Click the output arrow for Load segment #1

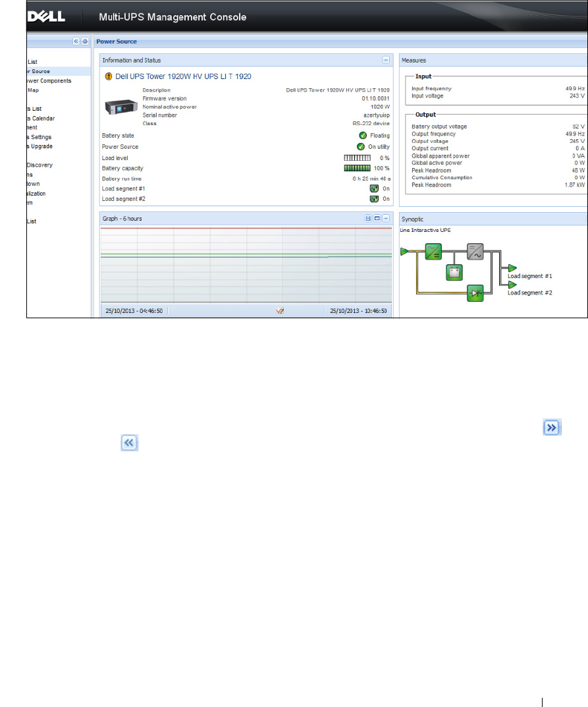[x=512, y=268]
